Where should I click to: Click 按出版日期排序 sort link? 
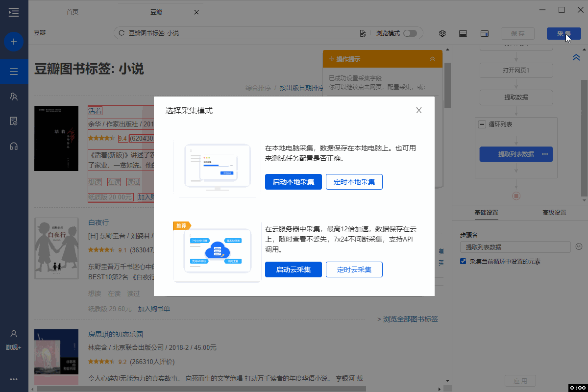301,88
